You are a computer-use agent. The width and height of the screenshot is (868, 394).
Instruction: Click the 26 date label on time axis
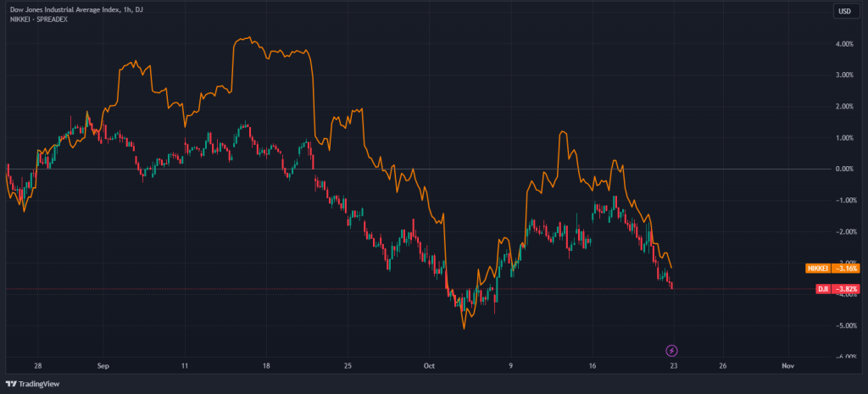point(723,366)
